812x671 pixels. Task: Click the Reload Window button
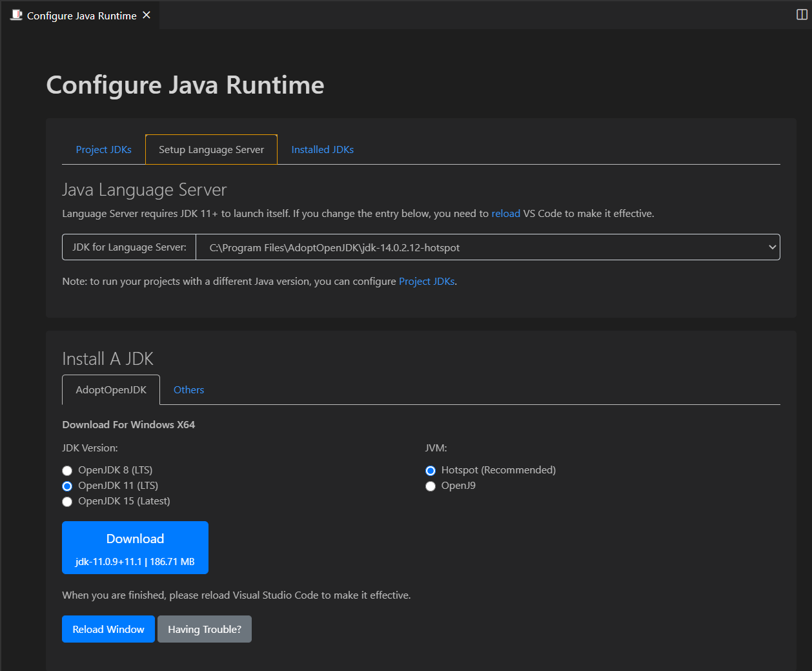[x=108, y=629]
